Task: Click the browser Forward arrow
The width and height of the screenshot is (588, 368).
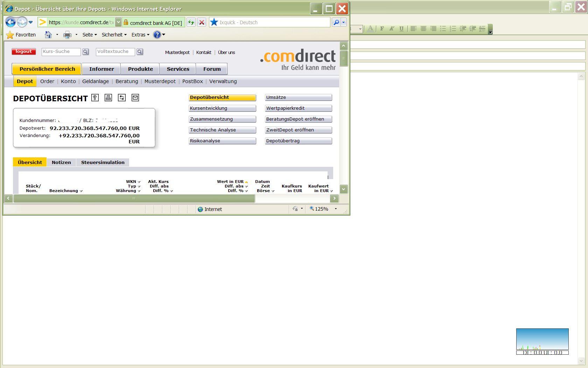Action: point(22,22)
